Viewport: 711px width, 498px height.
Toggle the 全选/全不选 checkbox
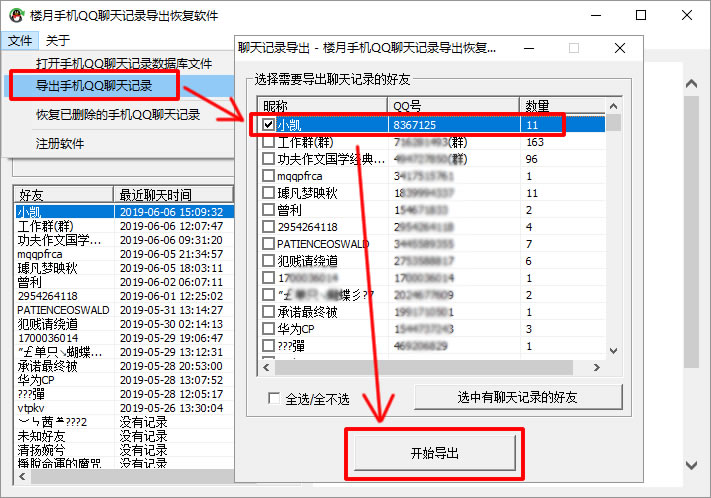coord(274,398)
